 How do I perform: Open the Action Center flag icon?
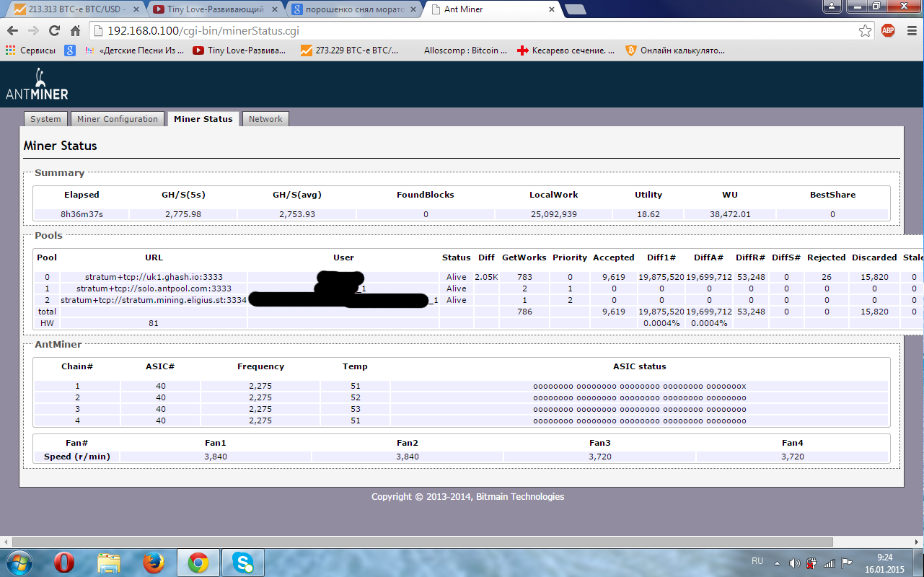(x=846, y=563)
